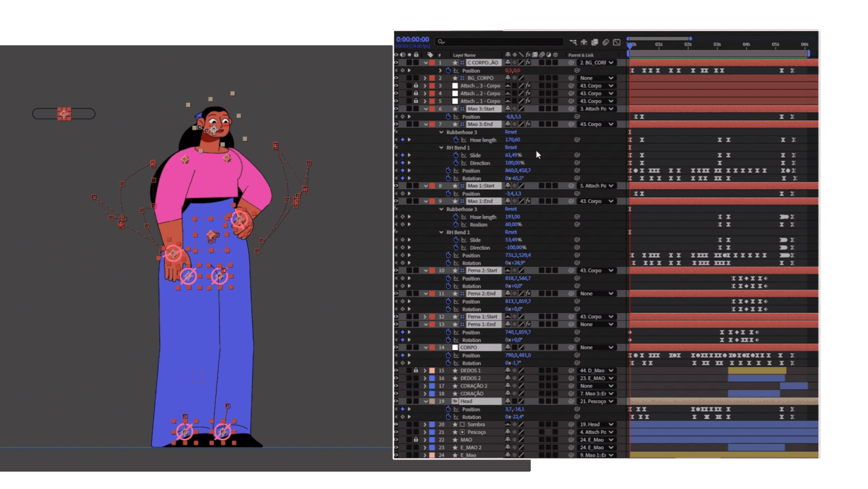Click Reset link above Slide 53,49%
This screenshot has width=868, height=489.
[511, 232]
